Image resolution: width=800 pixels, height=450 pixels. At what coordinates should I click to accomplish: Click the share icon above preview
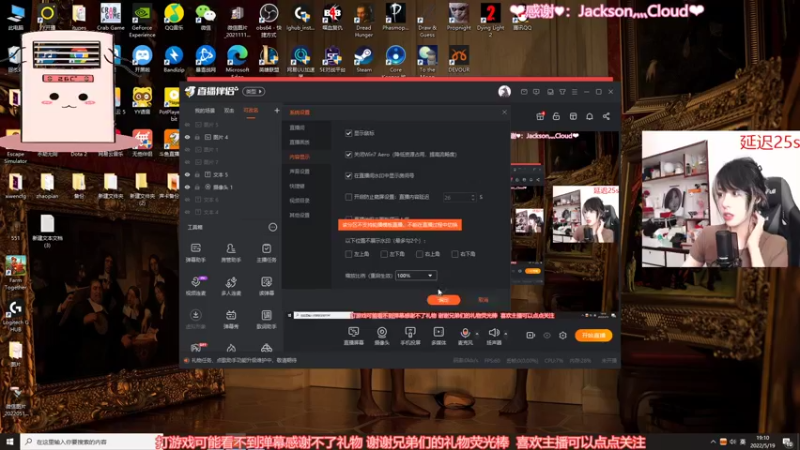[606, 116]
